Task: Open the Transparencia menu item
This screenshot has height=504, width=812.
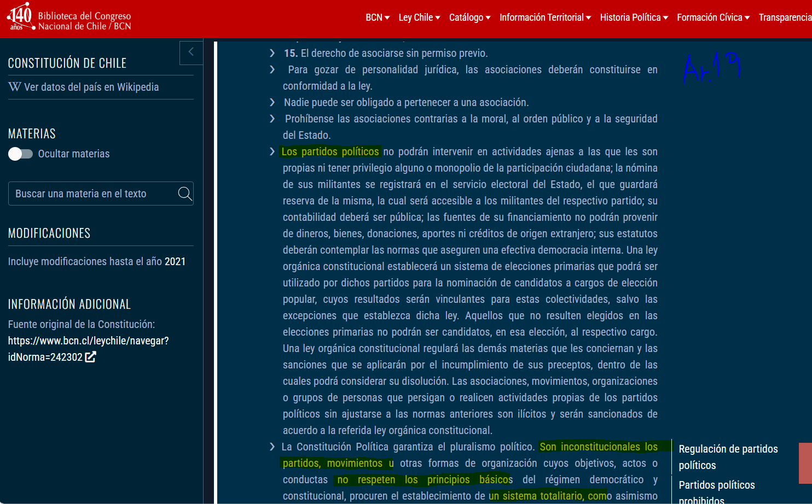Action: coord(785,17)
